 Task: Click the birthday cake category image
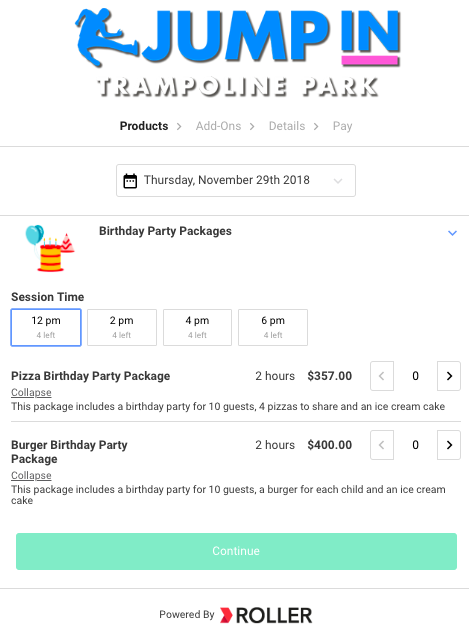point(50,248)
